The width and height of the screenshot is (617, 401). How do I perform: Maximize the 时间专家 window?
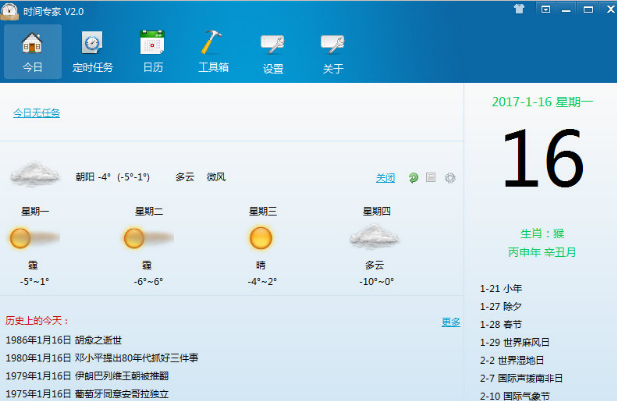588,9
